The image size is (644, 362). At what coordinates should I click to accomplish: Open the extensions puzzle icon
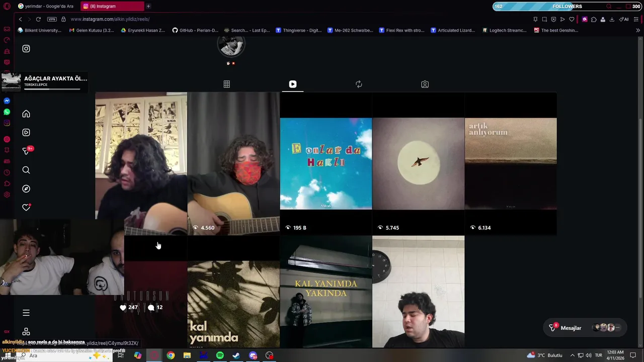594,19
